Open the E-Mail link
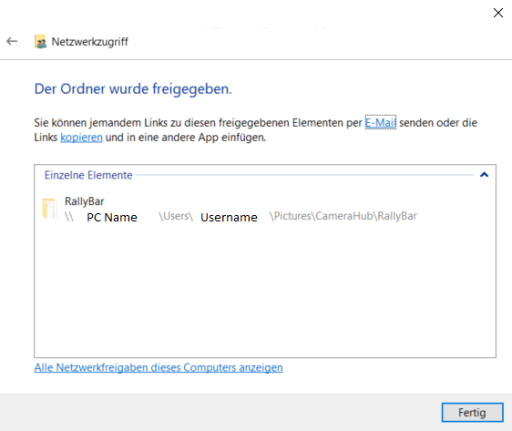Screen dimensions: 512x431 (x=380, y=123)
